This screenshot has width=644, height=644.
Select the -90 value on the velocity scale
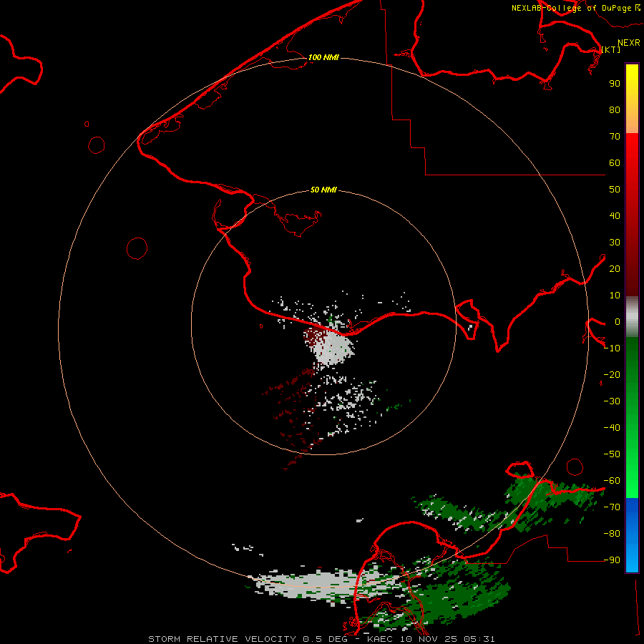[612, 560]
